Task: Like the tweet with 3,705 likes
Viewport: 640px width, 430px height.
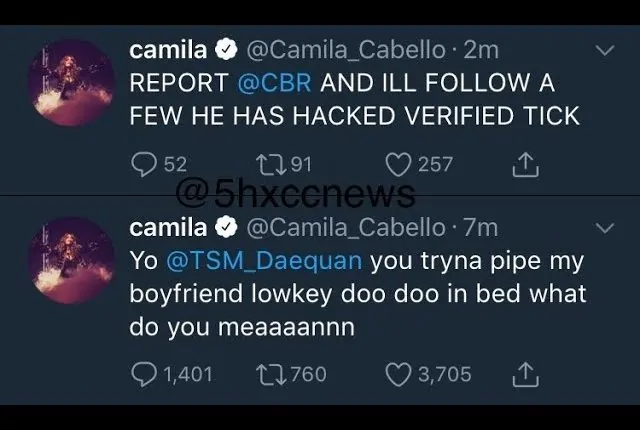Action: 400,375
